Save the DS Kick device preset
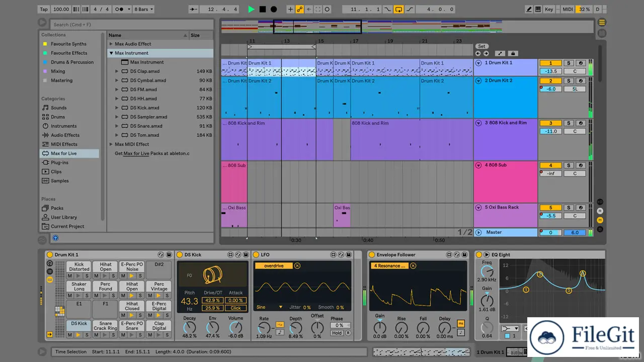Image resolution: width=644 pixels, height=362 pixels. point(245,255)
